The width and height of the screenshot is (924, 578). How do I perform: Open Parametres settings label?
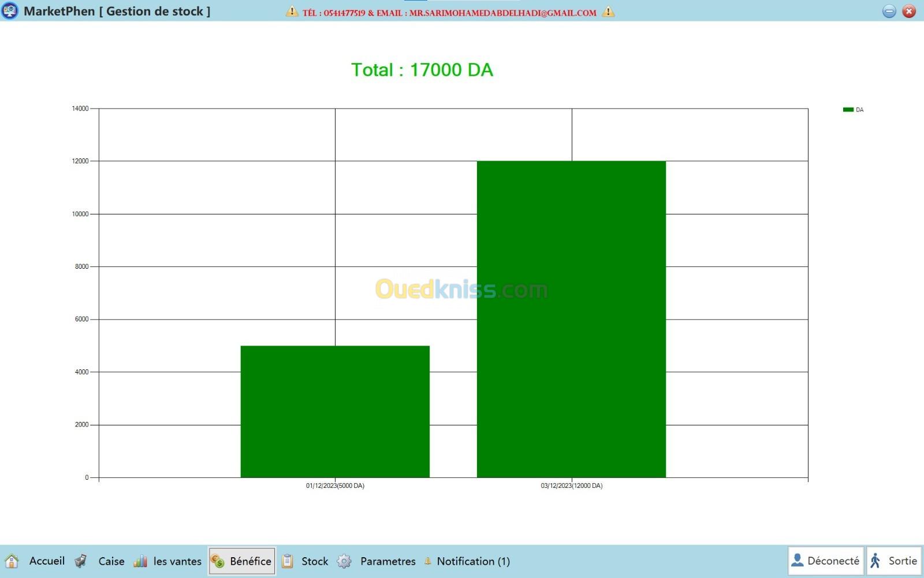pos(388,561)
